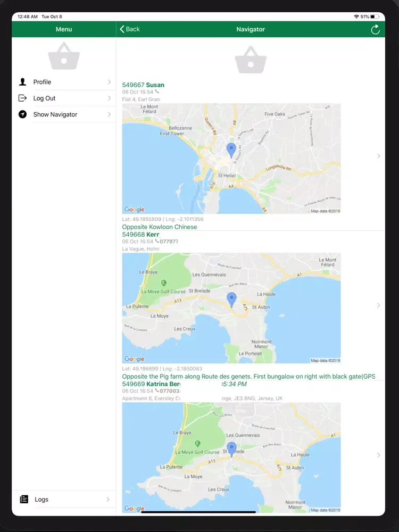
Task: Expand the Logs row chevron
Action: (108, 499)
